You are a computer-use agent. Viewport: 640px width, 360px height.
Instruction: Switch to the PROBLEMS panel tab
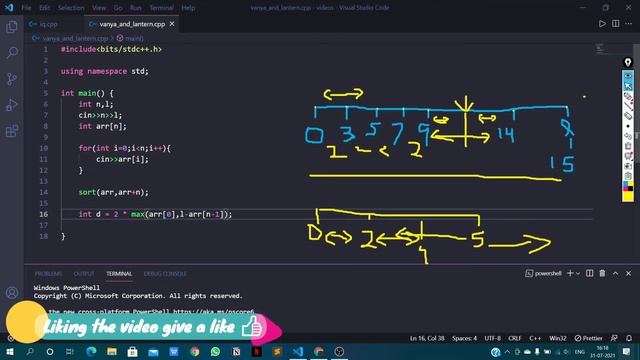click(x=48, y=273)
